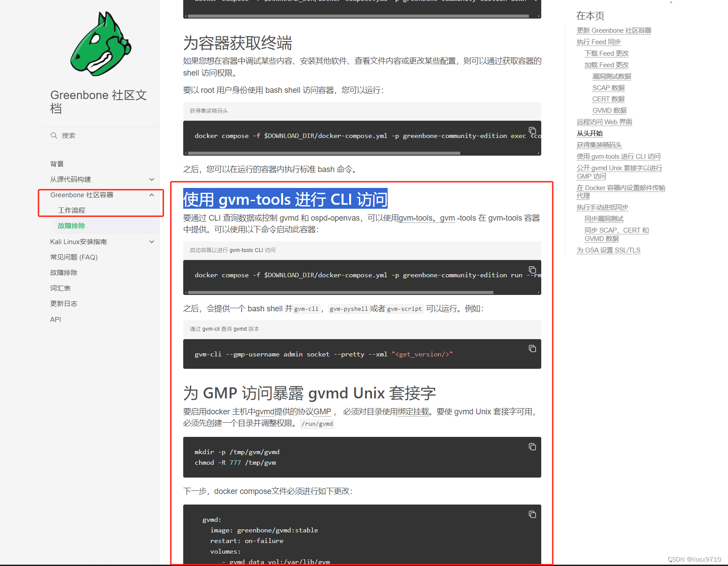This screenshot has height=566, width=728.
Task: Open the 为 GSA 设置 SSL/TLS link
Action: [x=608, y=250]
